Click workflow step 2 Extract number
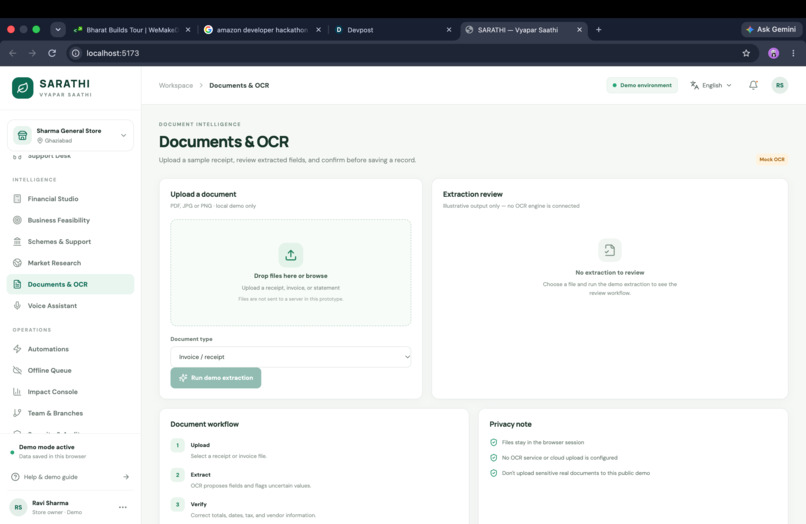This screenshot has height=524, width=806. (177, 475)
